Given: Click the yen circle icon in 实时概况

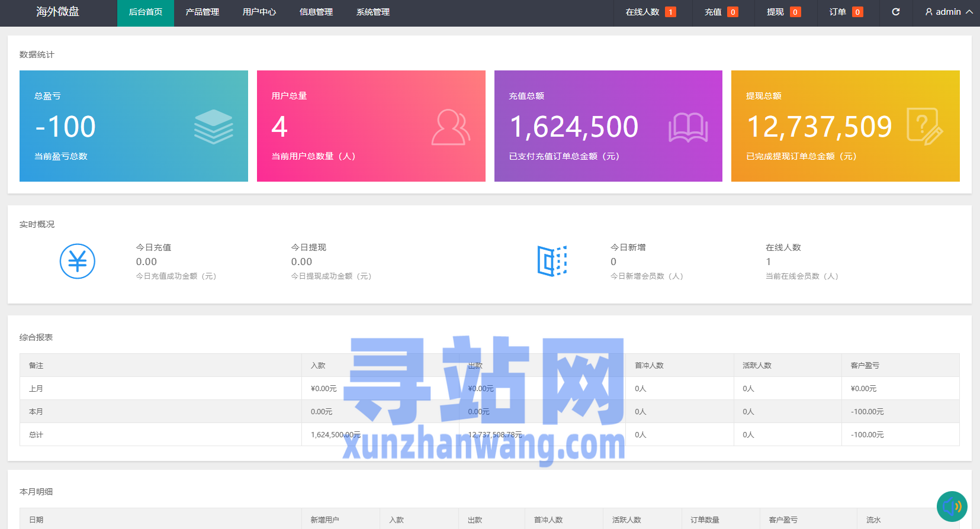Looking at the screenshot, I should (x=78, y=261).
